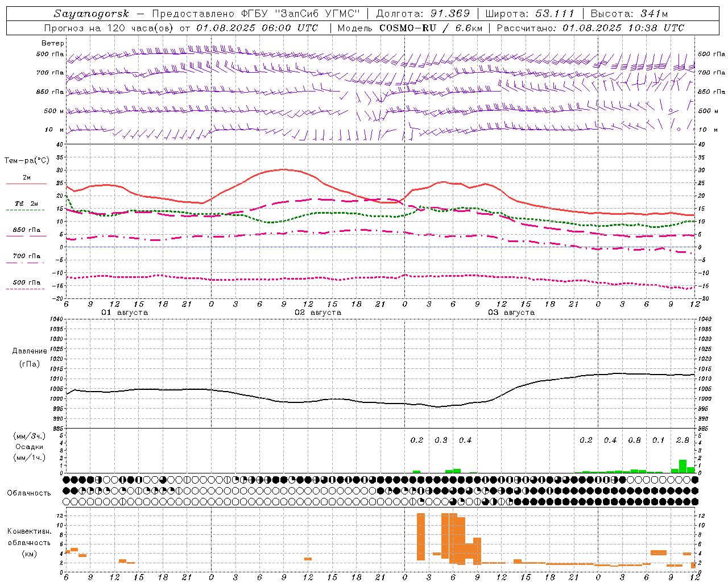Image resolution: width=728 pixels, height=582 pixels.
Task: Click the solid red 2м temperature legend line
Action: [26, 184]
